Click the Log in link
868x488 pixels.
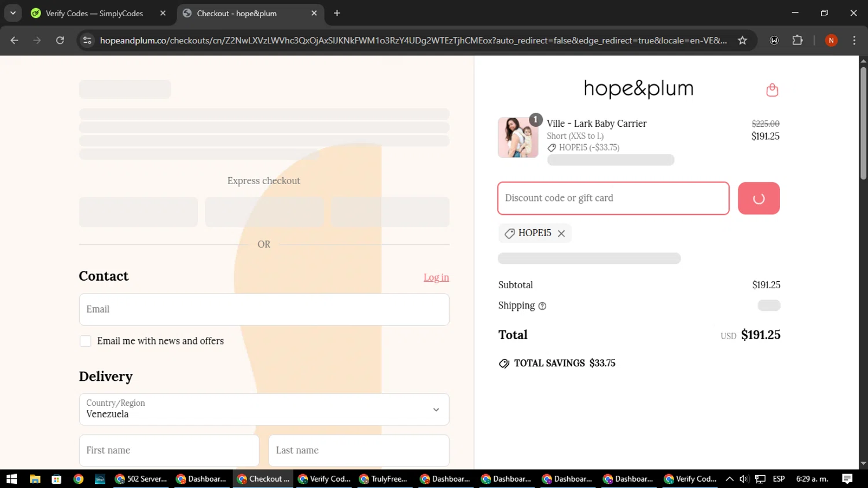(x=436, y=277)
